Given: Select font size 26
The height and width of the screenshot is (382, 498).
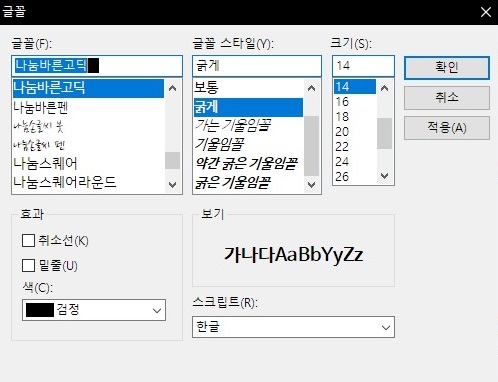Looking at the screenshot, I should [355, 176].
